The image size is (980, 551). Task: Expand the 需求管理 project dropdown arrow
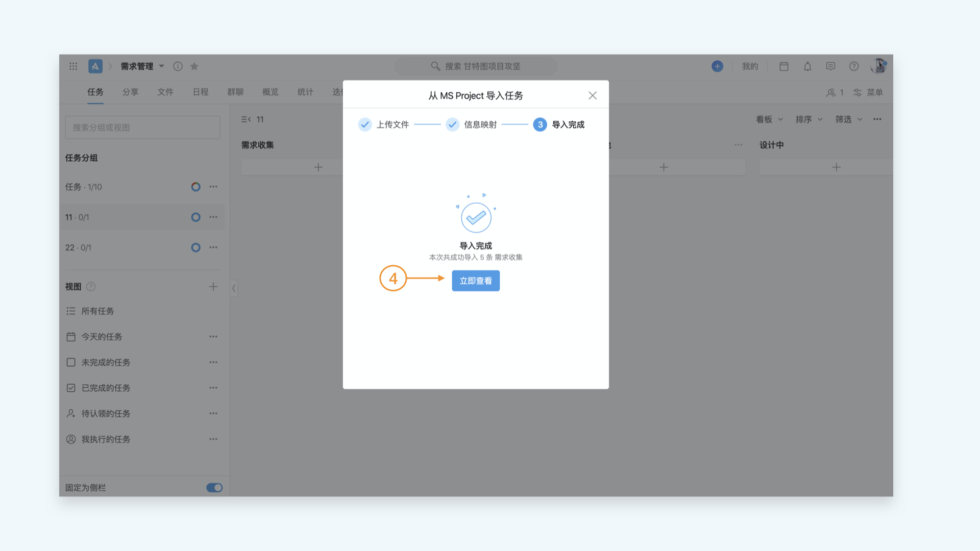(x=161, y=66)
